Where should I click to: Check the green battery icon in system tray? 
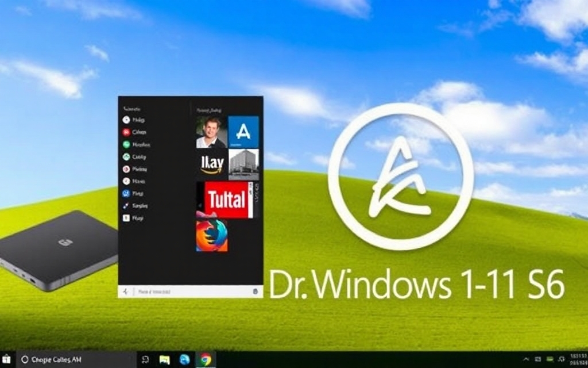550,359
